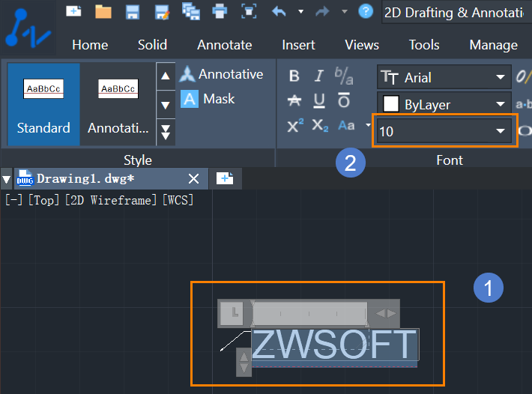The image size is (532, 394).
Task: Open the Manage ribbon tab
Action: pos(493,45)
